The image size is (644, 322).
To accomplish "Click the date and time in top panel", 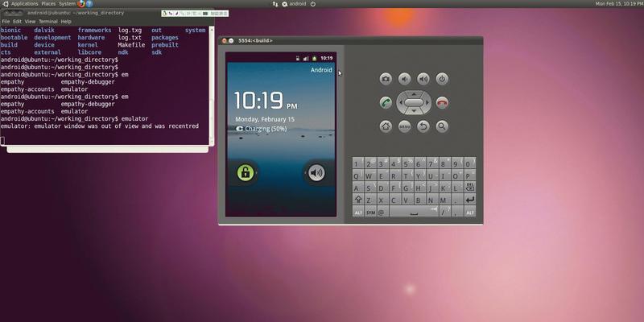I will (619, 4).
